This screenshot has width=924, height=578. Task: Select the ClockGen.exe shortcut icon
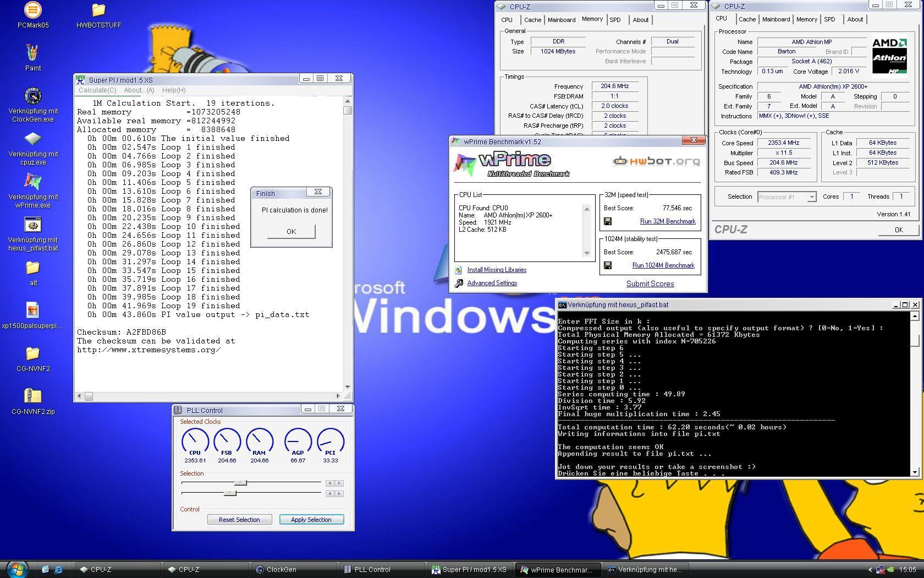pos(33,96)
